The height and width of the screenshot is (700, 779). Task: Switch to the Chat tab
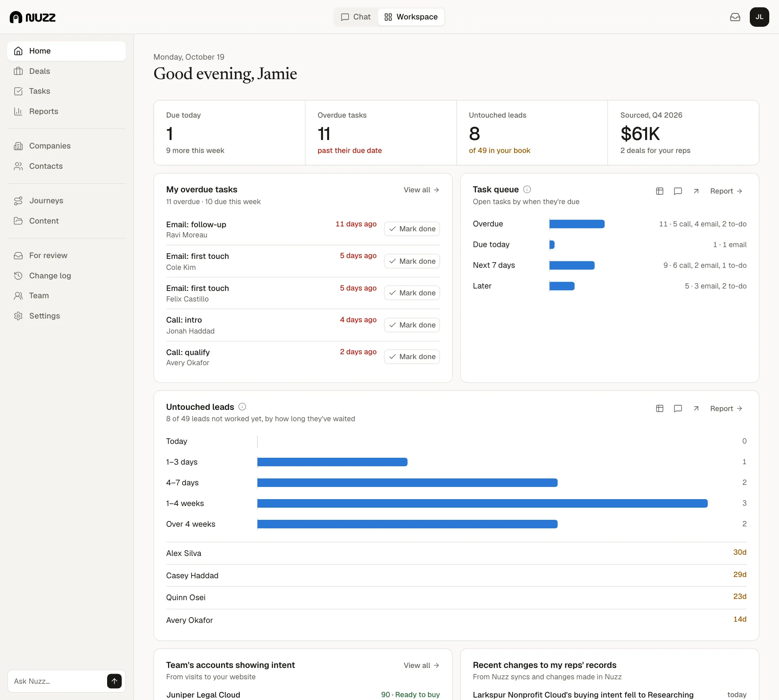tap(356, 17)
